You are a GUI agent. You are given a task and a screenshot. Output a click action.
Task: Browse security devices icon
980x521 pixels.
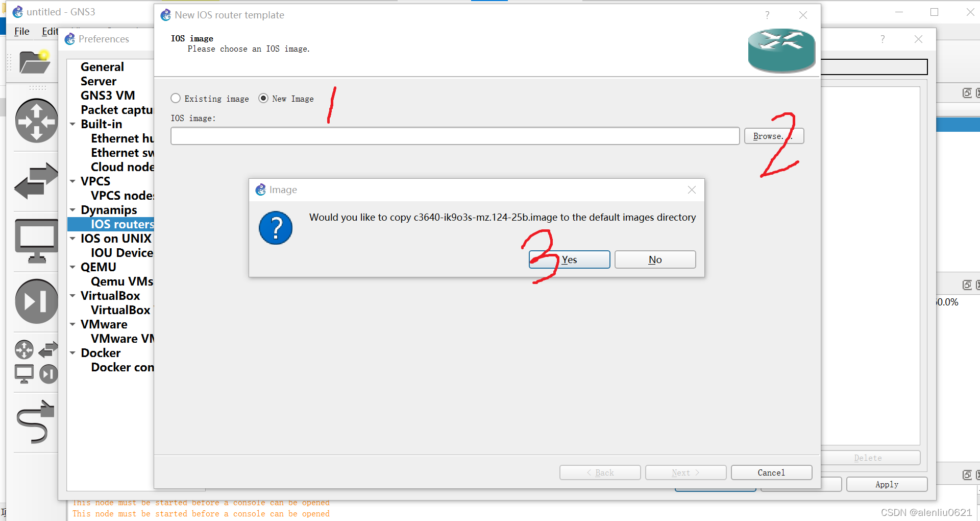[36, 301]
